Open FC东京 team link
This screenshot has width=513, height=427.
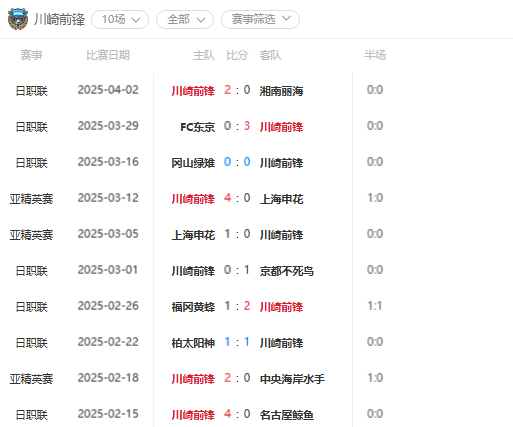198,127
